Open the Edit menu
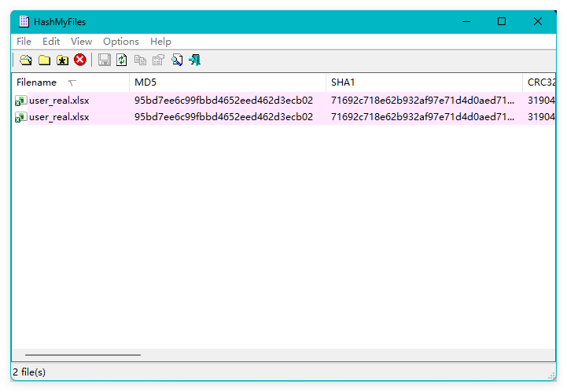This screenshot has height=392, width=567. click(51, 42)
